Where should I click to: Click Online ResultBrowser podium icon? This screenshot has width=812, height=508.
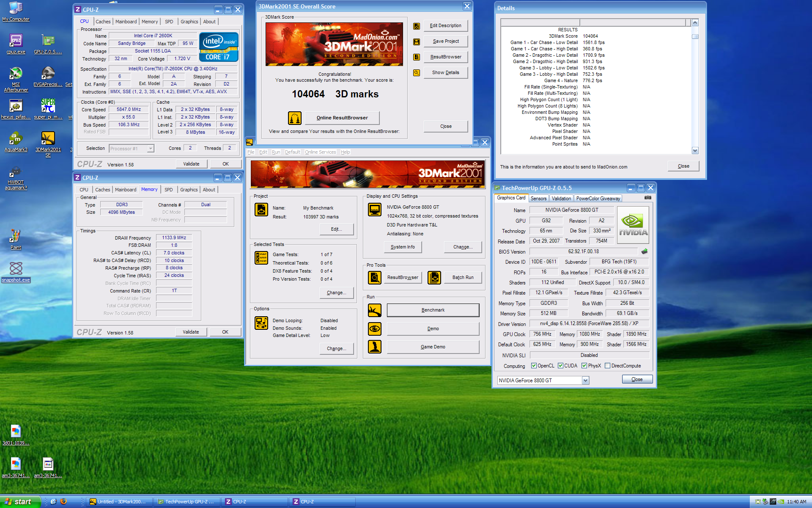pyautogui.click(x=295, y=118)
